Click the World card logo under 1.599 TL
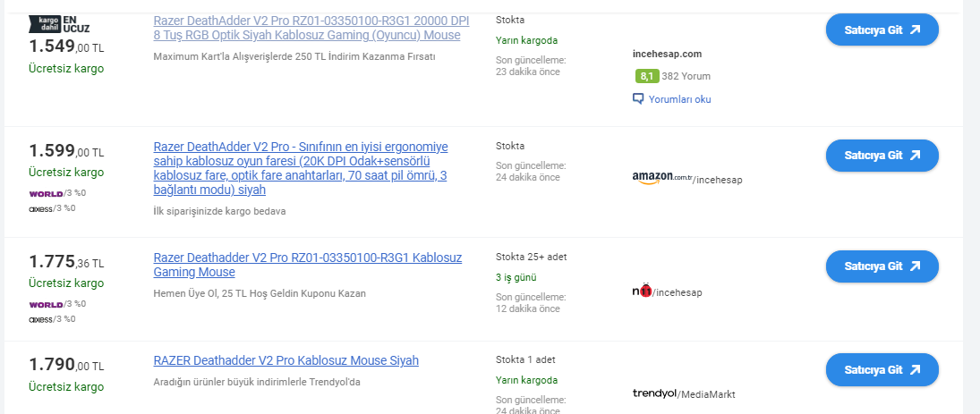This screenshot has width=980, height=414. click(x=46, y=193)
